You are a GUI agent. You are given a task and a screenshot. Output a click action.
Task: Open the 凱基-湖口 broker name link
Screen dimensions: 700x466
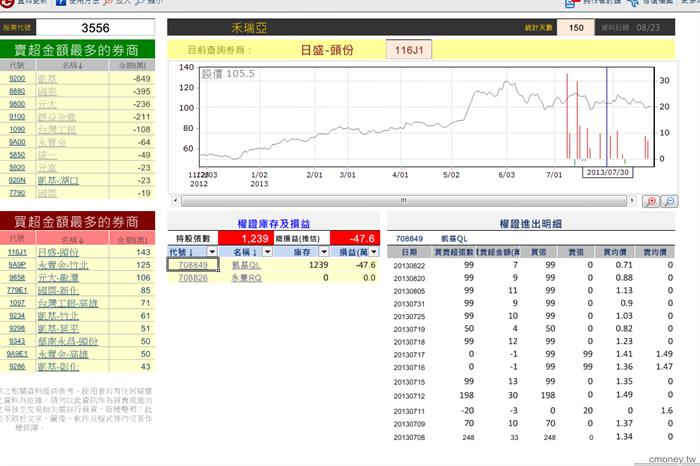[58, 180]
